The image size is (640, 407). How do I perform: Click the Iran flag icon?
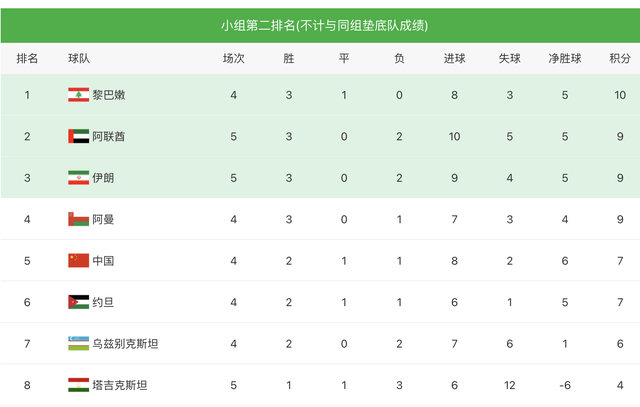coord(78,178)
